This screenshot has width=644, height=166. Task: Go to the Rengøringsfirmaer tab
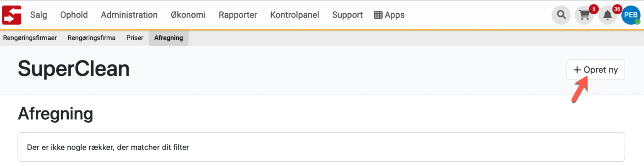coord(30,38)
